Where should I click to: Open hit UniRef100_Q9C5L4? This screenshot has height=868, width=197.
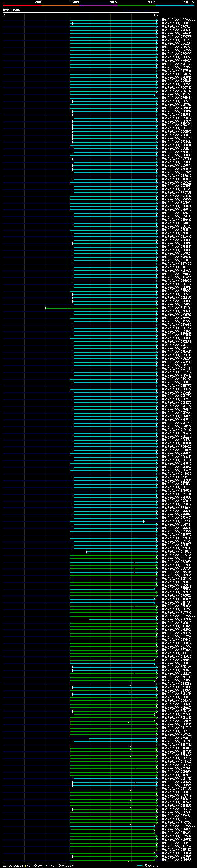[x=176, y=26]
